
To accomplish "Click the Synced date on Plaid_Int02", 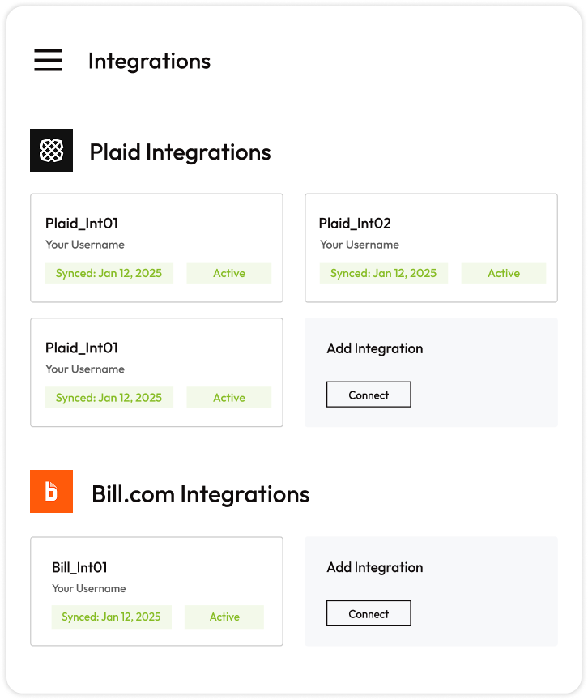I will 384,273.
